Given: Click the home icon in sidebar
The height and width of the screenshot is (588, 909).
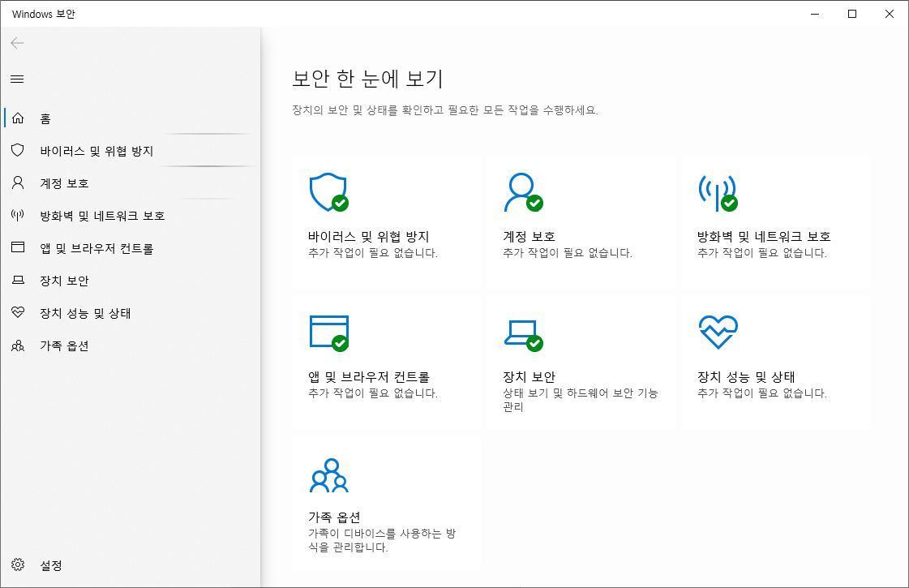Looking at the screenshot, I should point(18,118).
